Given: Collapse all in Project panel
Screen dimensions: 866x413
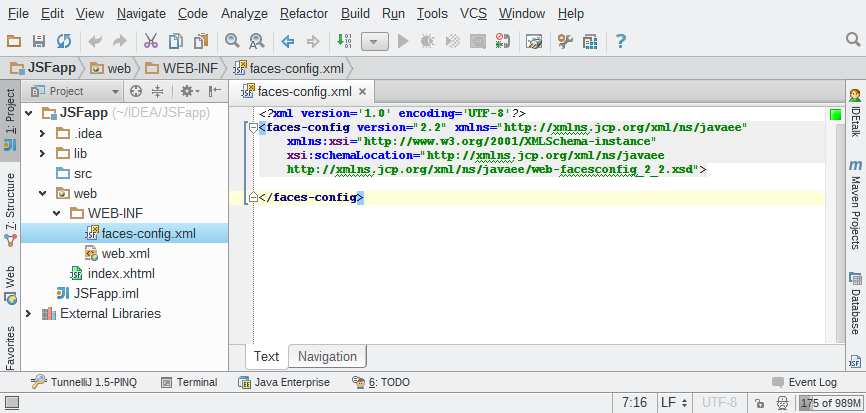Looking at the screenshot, I should pyautogui.click(x=158, y=91).
